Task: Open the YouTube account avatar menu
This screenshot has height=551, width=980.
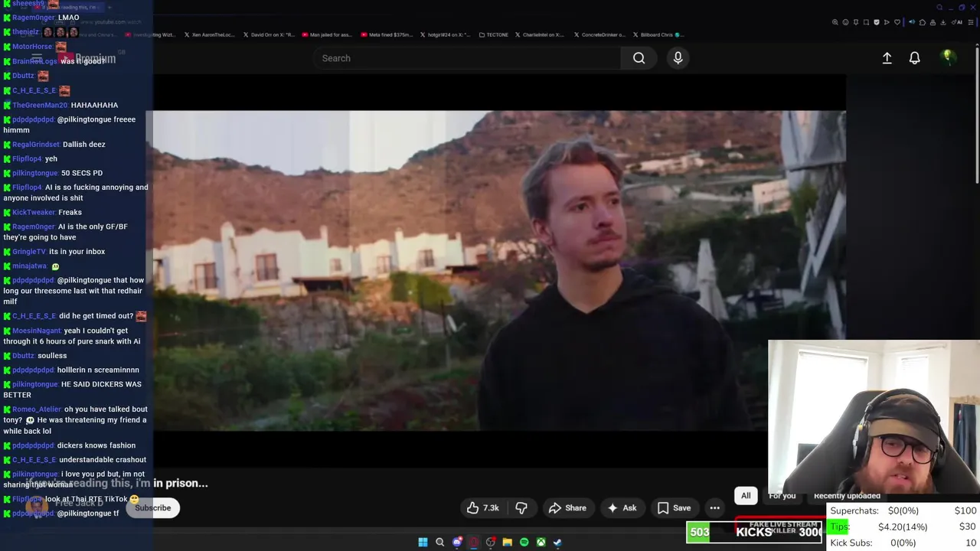Action: click(x=948, y=57)
